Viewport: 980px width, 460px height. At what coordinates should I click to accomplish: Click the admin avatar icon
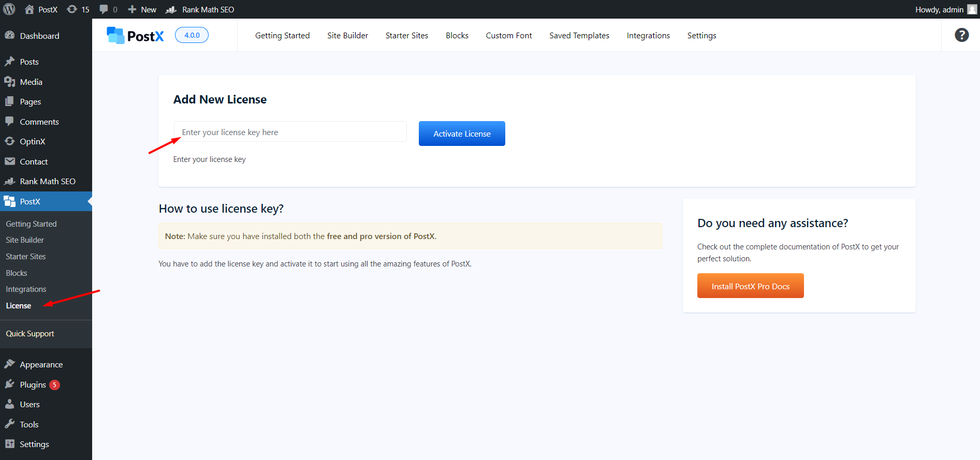[972, 9]
